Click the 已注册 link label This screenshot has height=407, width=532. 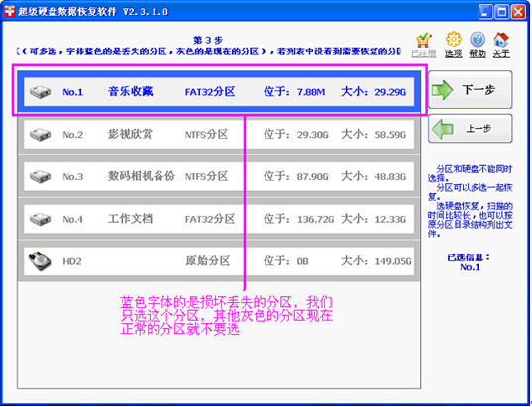424,53
